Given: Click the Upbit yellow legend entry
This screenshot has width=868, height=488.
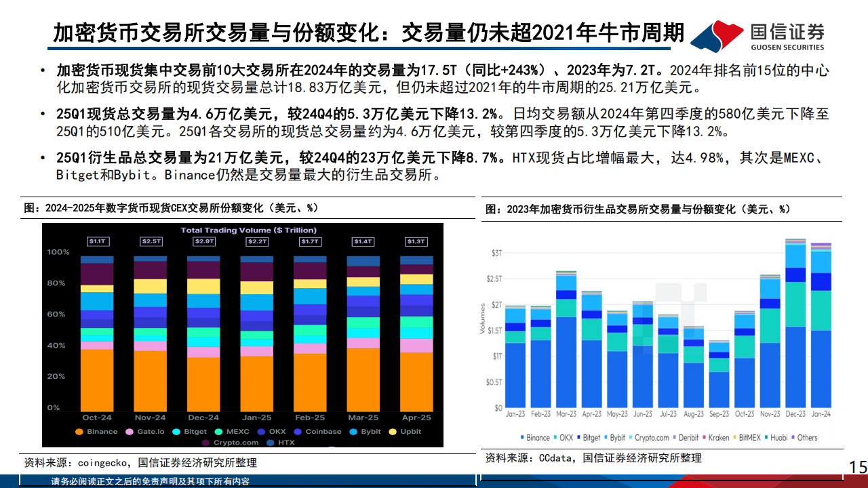Looking at the screenshot, I should click(x=405, y=432).
